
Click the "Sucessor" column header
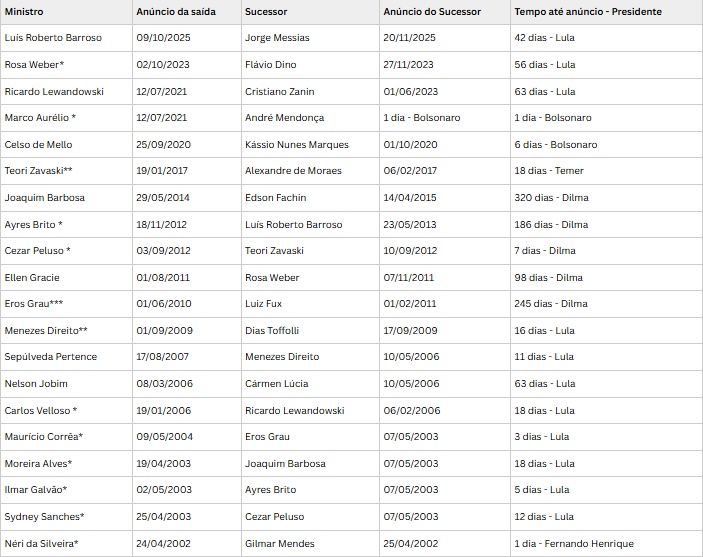point(266,11)
